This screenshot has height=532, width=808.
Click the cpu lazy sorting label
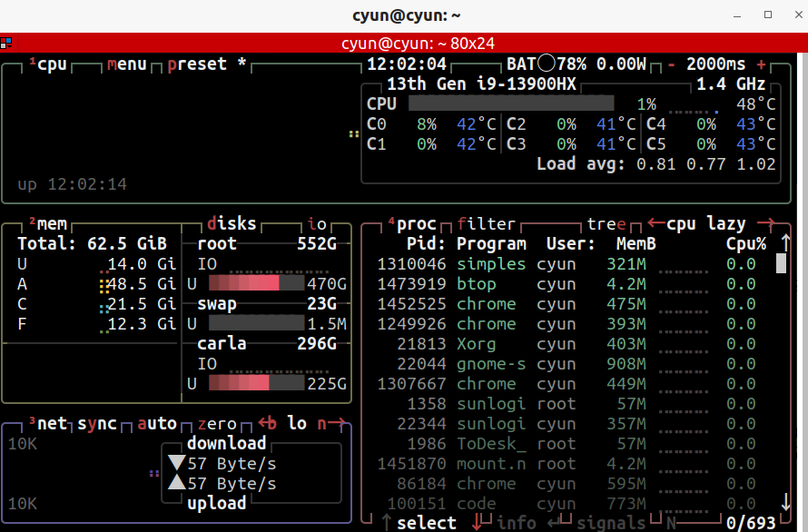pos(706,223)
